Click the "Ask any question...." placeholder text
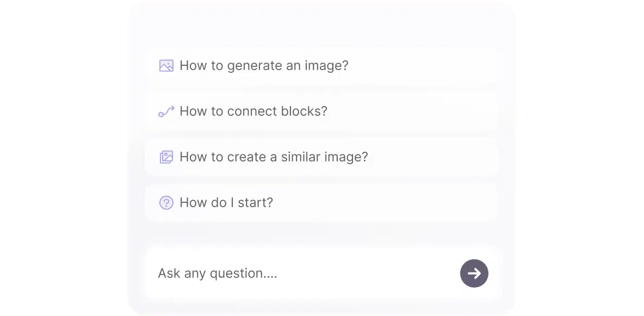Viewport: 644px width, 316px height. point(218,273)
